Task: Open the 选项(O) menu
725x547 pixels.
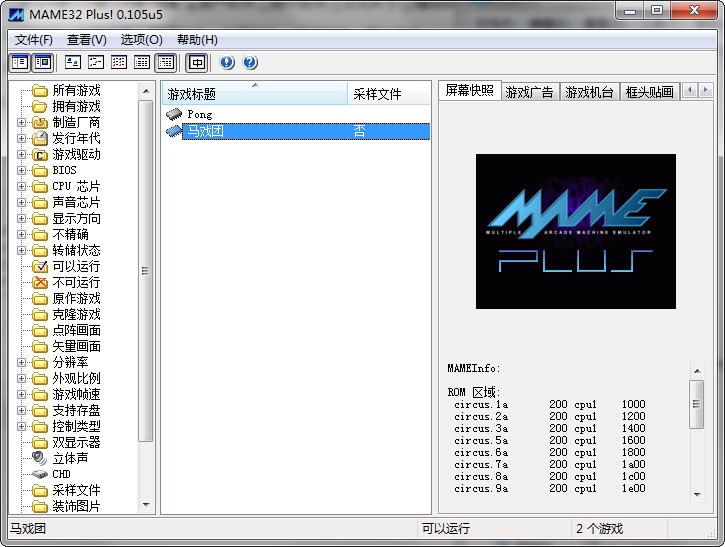Action: click(141, 40)
